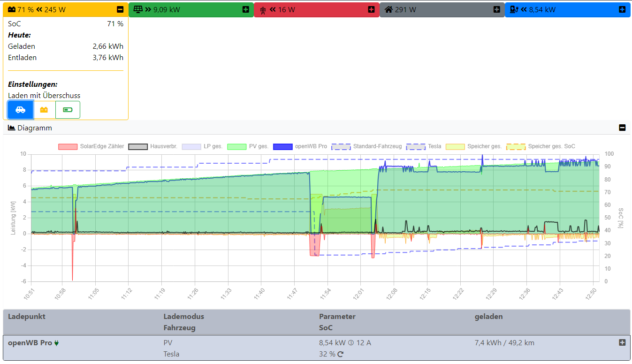Click the 7,4 kWh / 49,2 km value

tap(504, 343)
